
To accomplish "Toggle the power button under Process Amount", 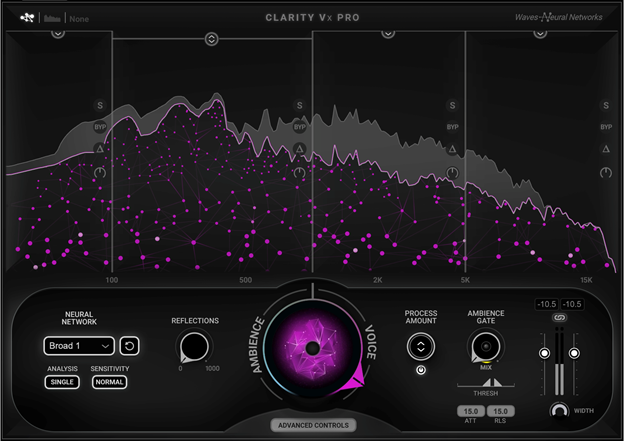I will pyautogui.click(x=421, y=370).
